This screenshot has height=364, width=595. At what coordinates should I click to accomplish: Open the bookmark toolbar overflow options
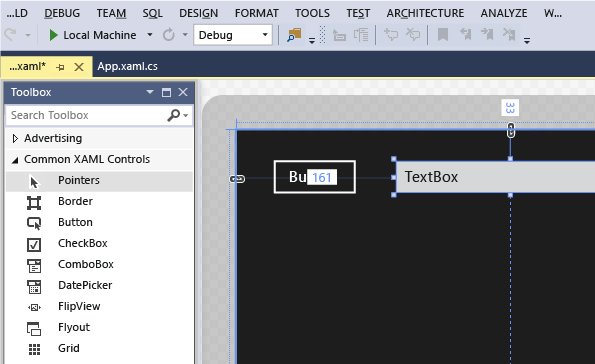point(527,40)
